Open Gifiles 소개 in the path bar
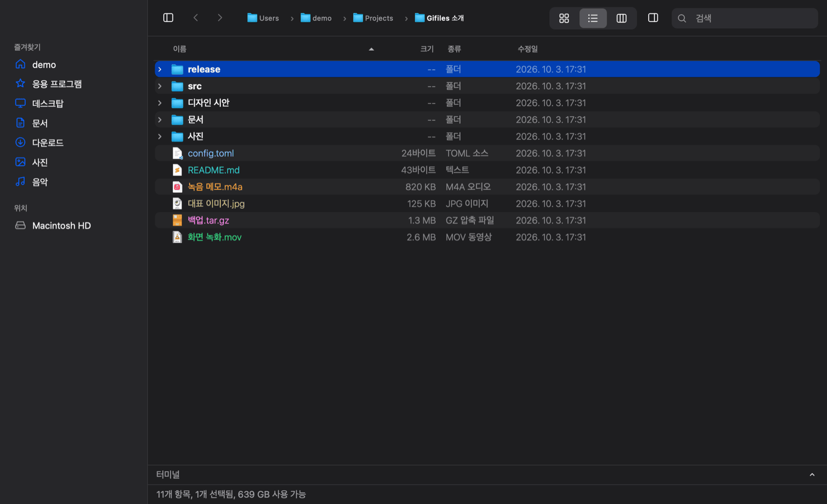Screen dimensions: 827x504 (439, 18)
